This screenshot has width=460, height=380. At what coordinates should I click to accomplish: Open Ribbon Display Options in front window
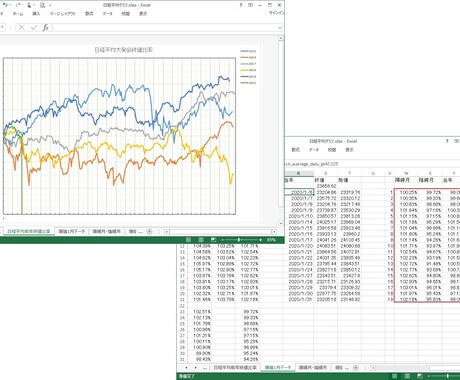click(250, 5)
